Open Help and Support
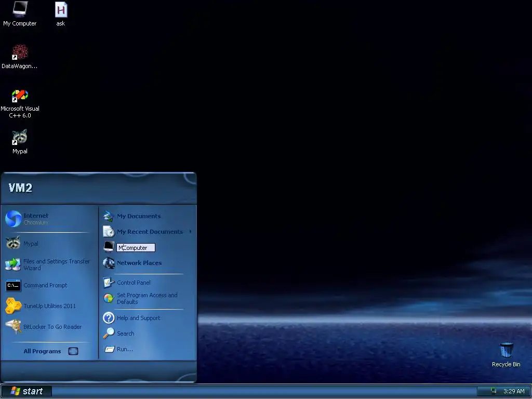This screenshot has height=399, width=532. [x=148, y=318]
